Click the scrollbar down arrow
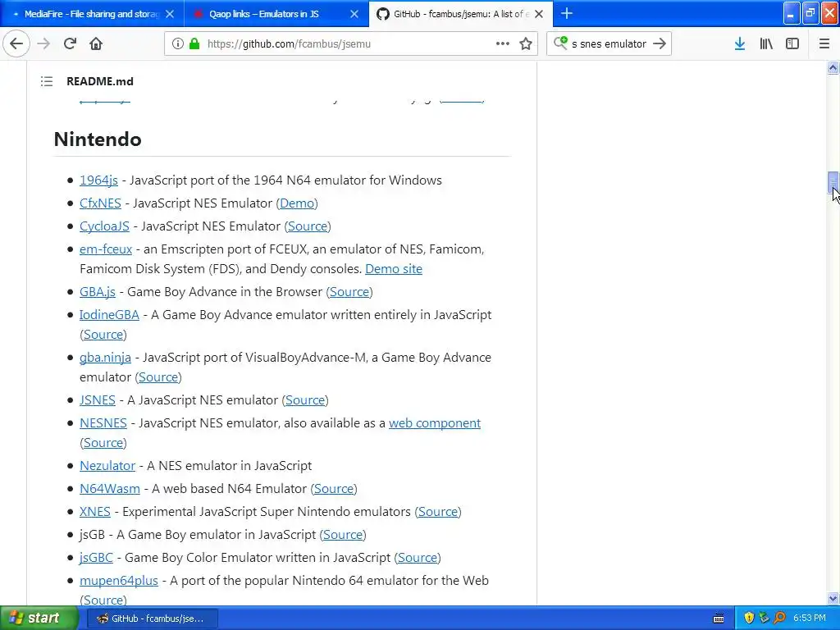Viewport: 840px width, 630px height. coord(833,598)
